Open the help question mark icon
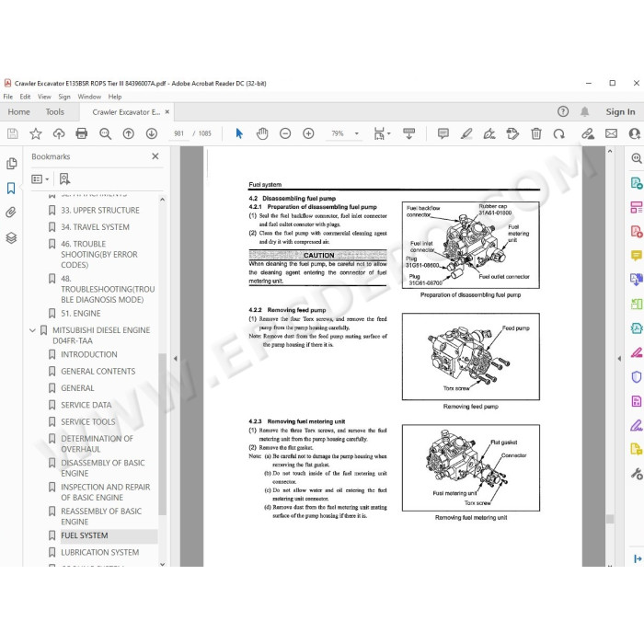 [563, 111]
